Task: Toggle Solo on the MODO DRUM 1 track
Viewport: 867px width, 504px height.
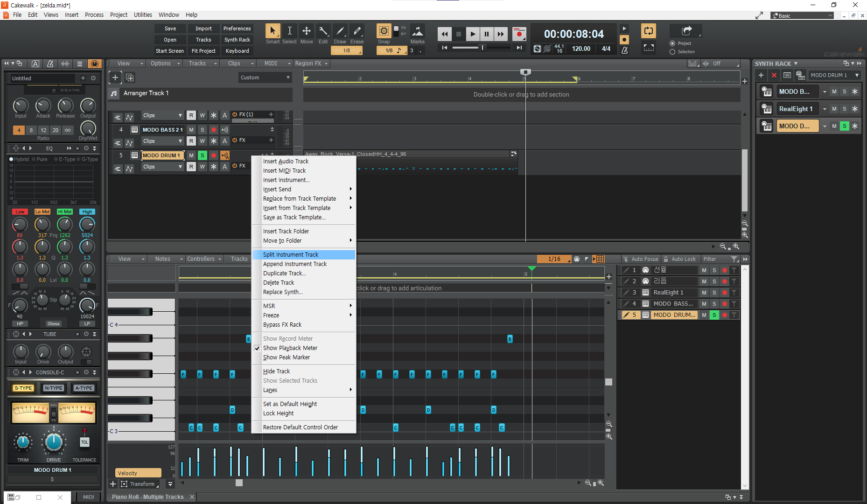Action: point(202,155)
